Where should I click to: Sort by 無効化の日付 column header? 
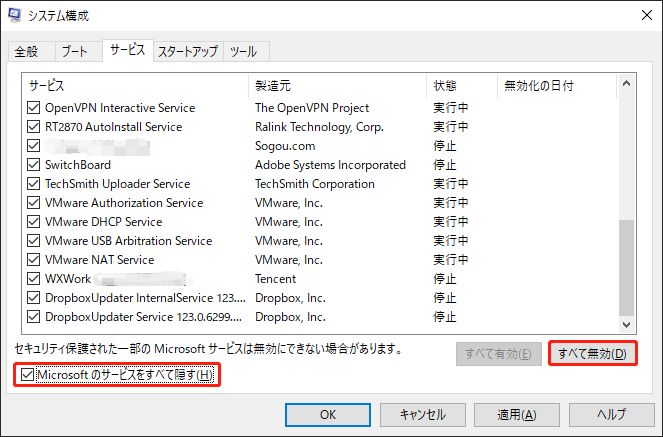coord(557,86)
